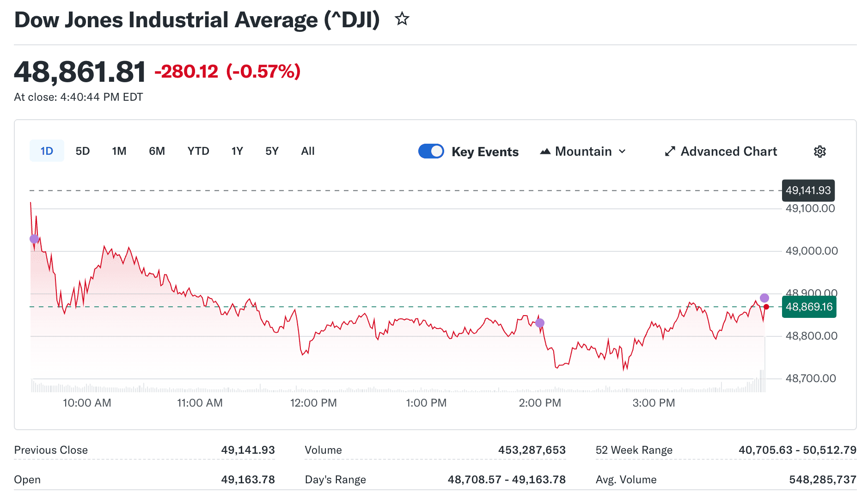Click the Advanced Chart expand arrow icon
868x499 pixels.
click(x=670, y=152)
